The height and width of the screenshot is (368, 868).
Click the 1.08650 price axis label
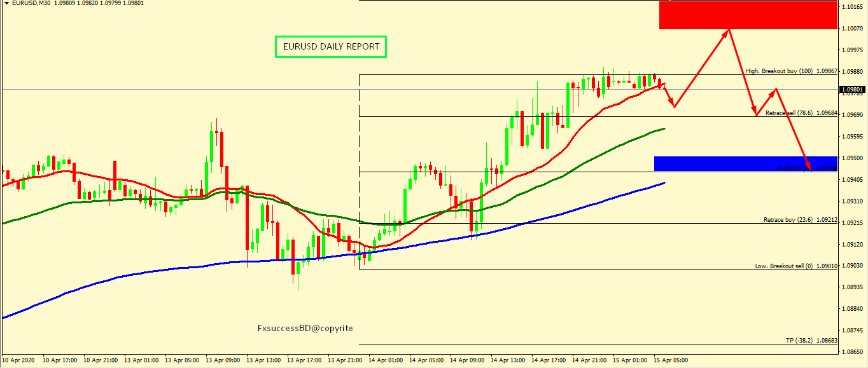coord(853,351)
